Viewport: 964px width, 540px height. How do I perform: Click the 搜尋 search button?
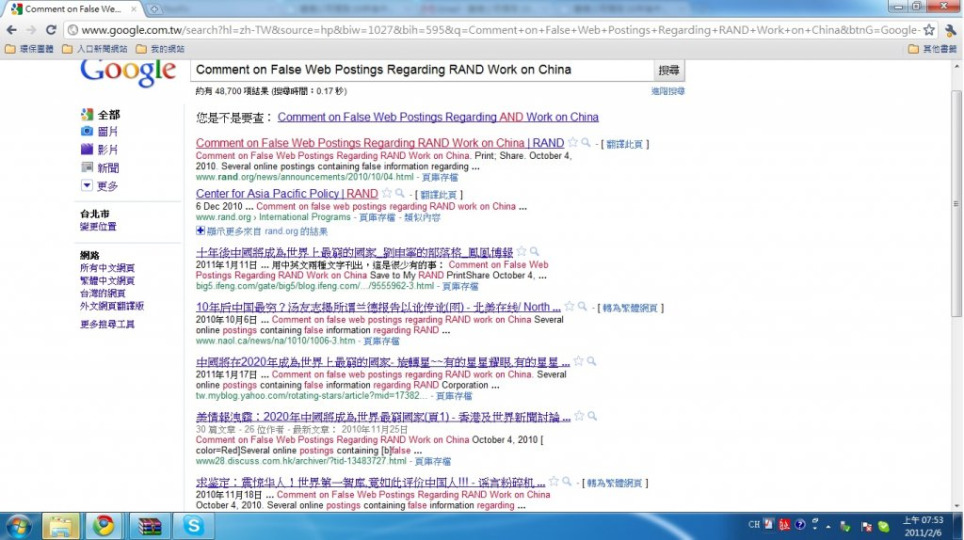tap(668, 70)
